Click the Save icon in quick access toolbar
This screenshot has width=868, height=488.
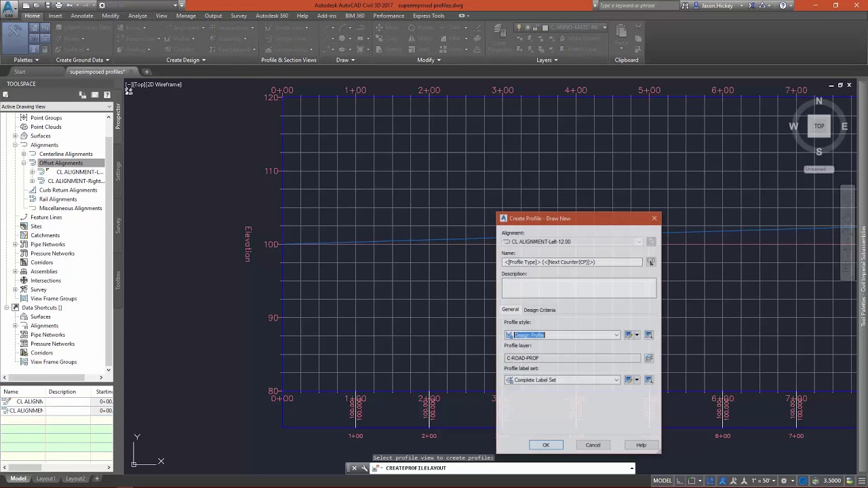(47, 5)
